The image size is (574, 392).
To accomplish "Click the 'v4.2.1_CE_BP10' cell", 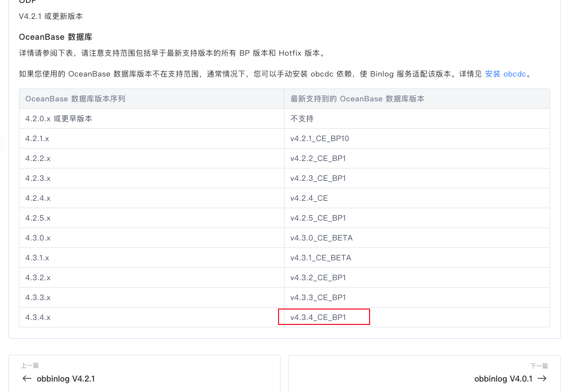I will pos(417,138).
